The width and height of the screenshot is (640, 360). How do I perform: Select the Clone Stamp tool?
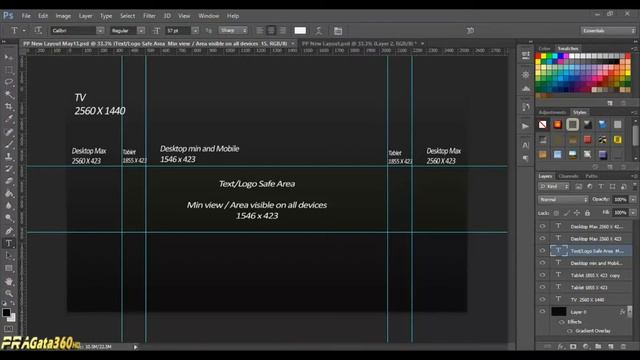9,156
